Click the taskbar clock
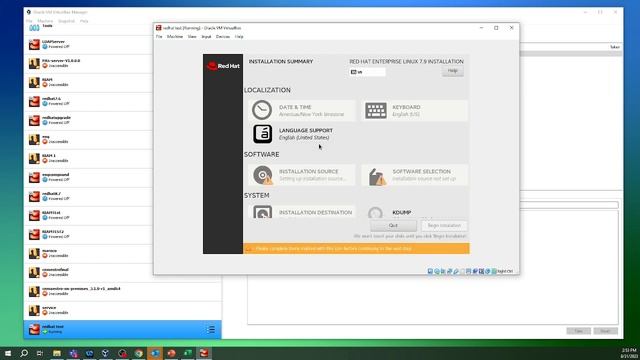The width and height of the screenshot is (640, 360). tap(629, 353)
